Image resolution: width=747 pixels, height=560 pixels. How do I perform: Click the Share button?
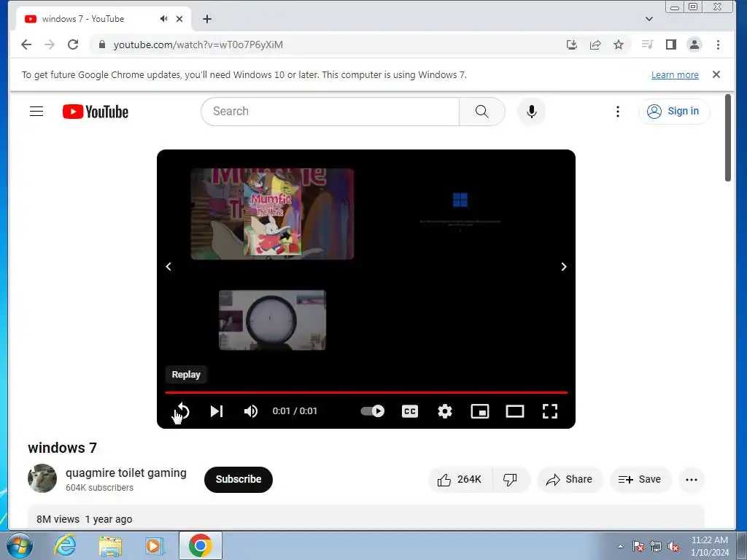570,480
